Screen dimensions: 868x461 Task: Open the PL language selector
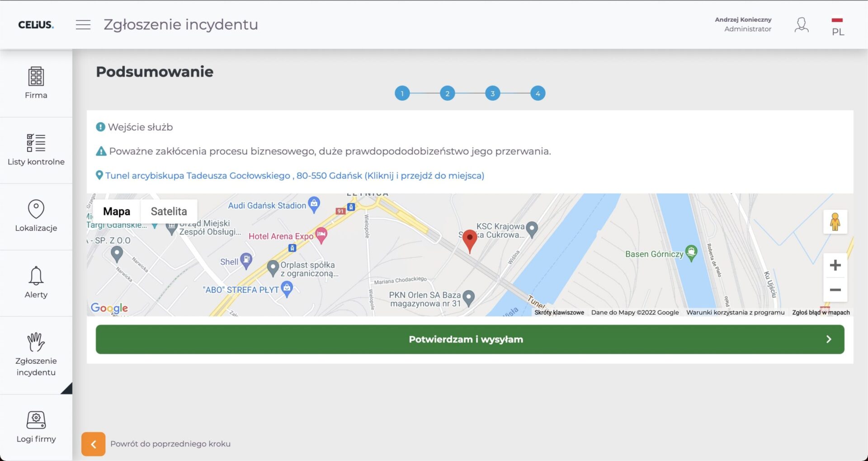point(837,26)
